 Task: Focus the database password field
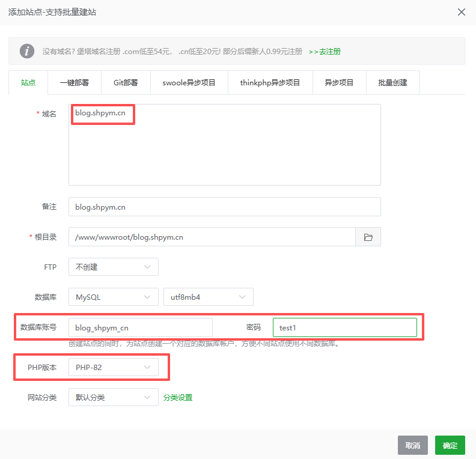[344, 327]
